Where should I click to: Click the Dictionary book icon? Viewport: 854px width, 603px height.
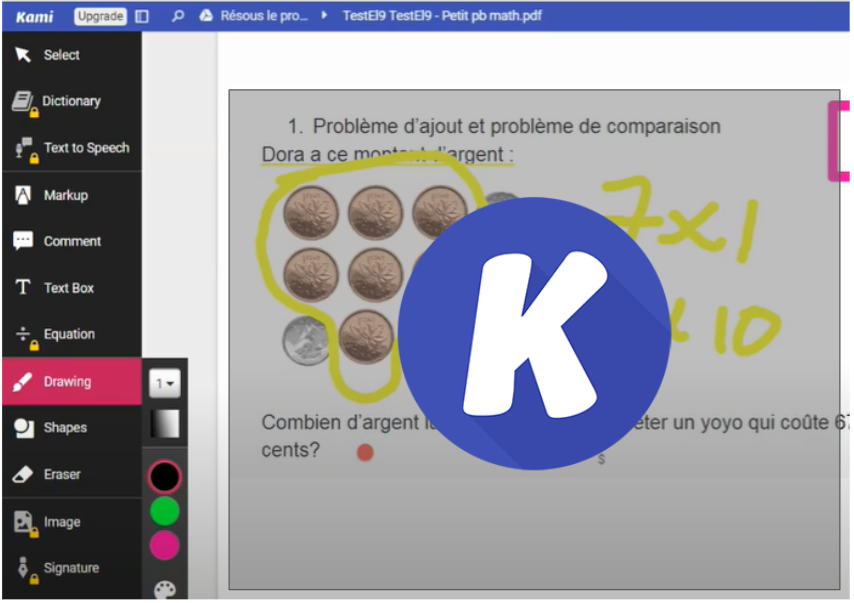(x=23, y=102)
